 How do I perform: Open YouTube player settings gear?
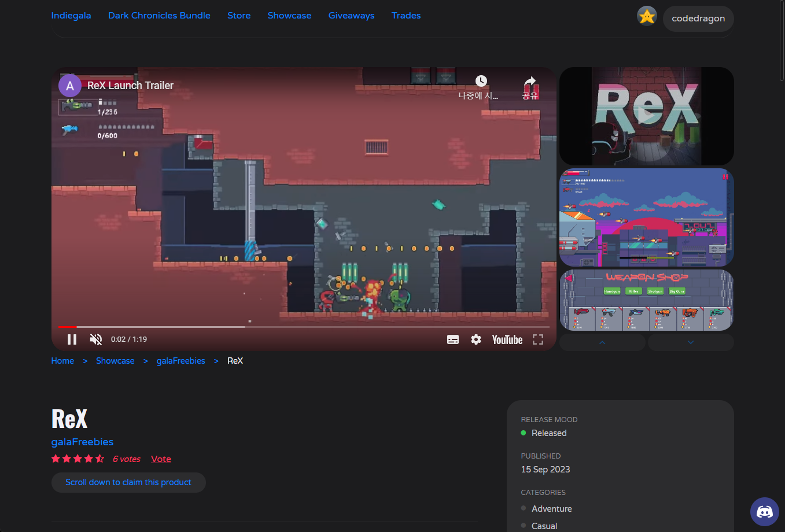tap(476, 339)
